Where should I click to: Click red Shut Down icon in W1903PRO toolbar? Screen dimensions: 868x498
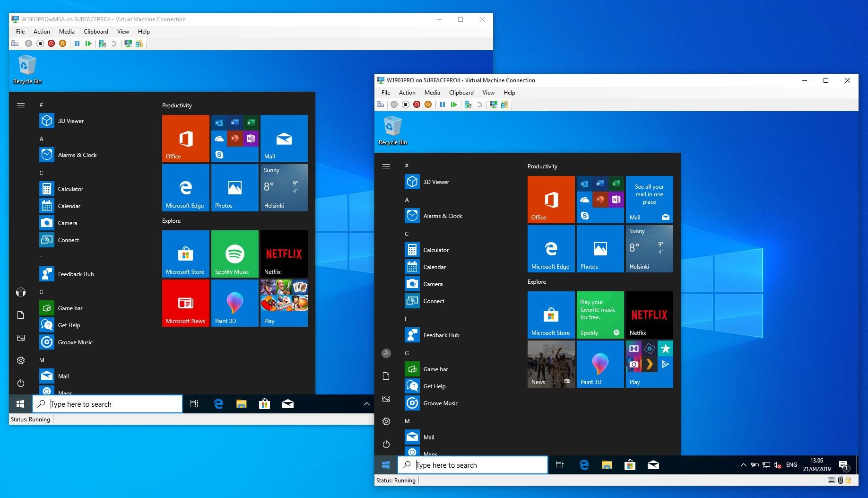(417, 105)
